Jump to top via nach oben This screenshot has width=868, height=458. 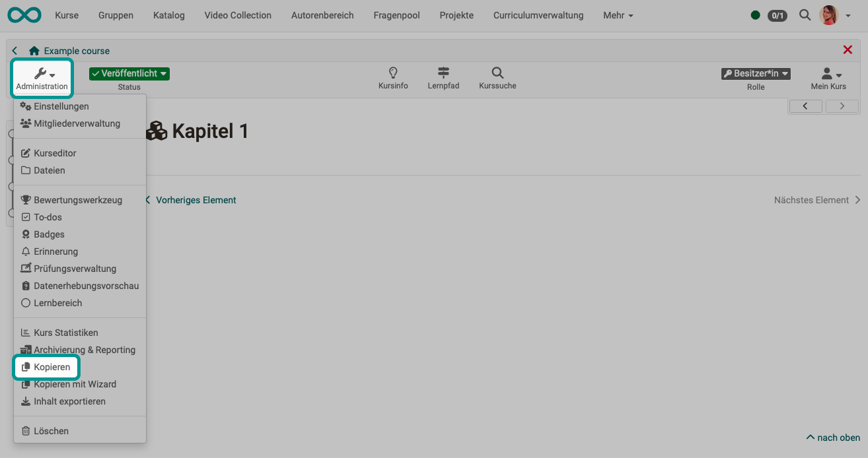pyautogui.click(x=833, y=438)
